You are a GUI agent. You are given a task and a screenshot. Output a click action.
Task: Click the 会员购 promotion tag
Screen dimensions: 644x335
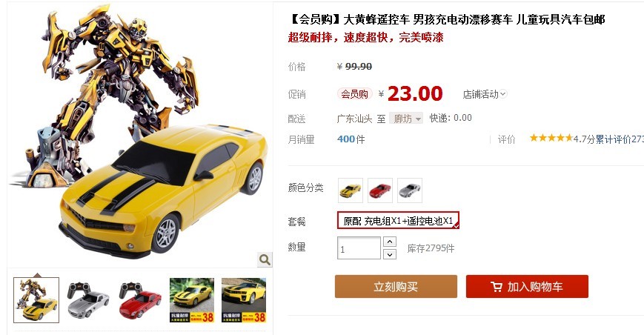click(x=354, y=94)
